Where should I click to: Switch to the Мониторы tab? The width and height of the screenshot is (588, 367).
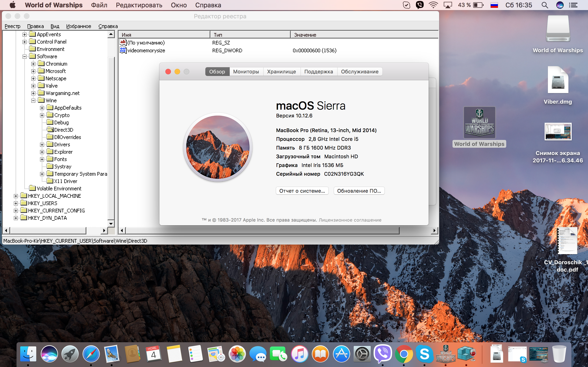[x=246, y=72]
